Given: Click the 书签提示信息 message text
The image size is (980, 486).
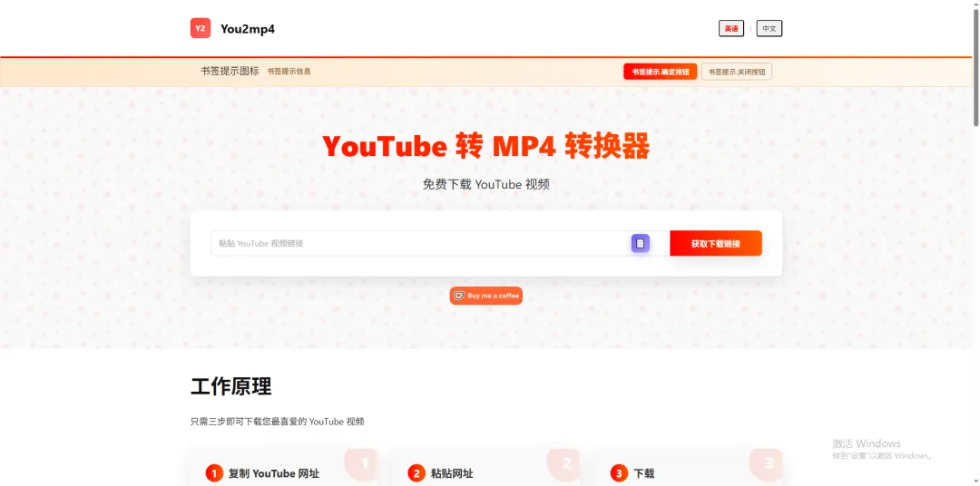Looking at the screenshot, I should pos(289,72).
